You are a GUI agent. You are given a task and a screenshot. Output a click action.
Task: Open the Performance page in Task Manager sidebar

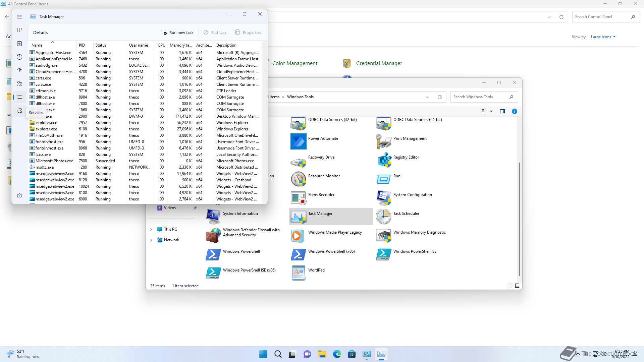coord(19,44)
